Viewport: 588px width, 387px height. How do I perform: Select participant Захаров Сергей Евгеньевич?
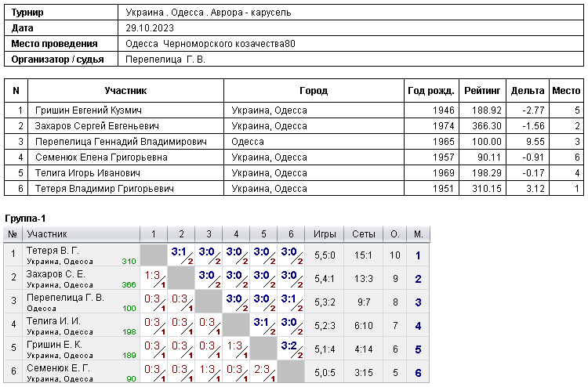(96, 126)
